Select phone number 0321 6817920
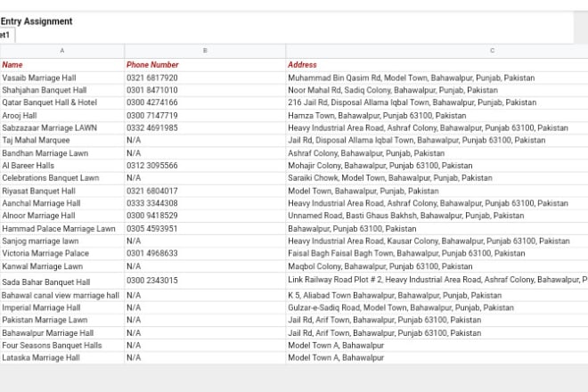The image size is (588, 392). (x=205, y=78)
